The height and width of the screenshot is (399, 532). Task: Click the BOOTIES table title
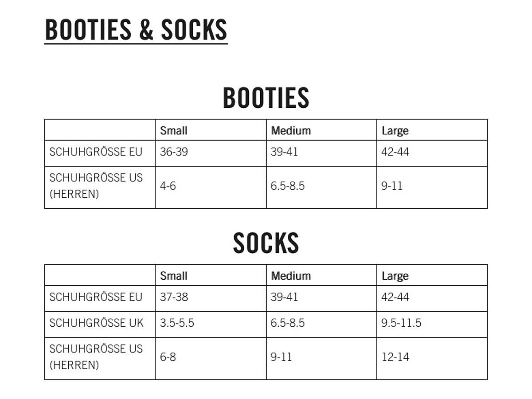[266, 98]
